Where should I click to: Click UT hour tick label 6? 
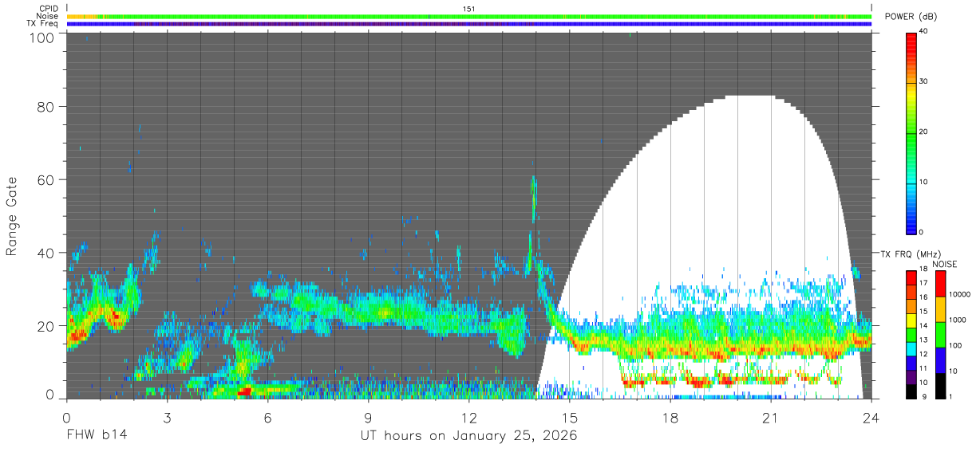pyautogui.click(x=267, y=417)
